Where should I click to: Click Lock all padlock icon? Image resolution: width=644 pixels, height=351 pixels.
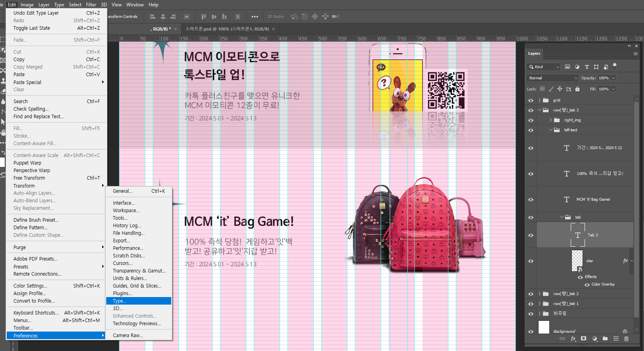[577, 89]
